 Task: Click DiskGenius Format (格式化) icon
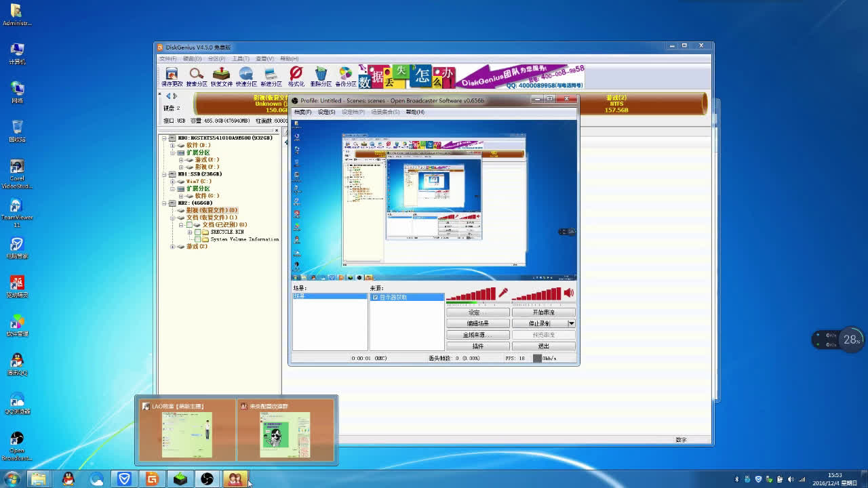coord(296,77)
